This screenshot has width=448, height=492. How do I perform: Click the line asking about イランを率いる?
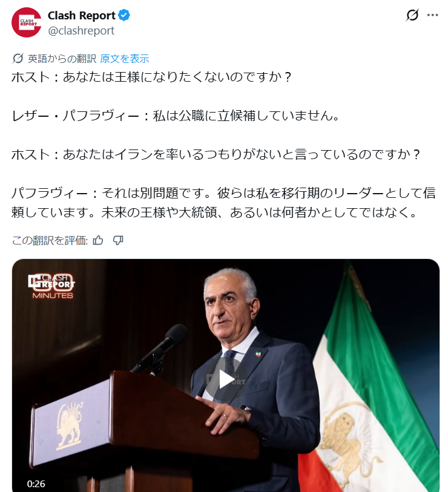(216, 154)
